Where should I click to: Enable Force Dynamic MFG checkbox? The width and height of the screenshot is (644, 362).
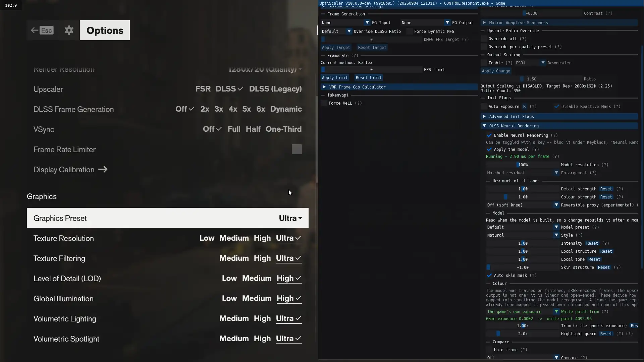click(x=410, y=32)
